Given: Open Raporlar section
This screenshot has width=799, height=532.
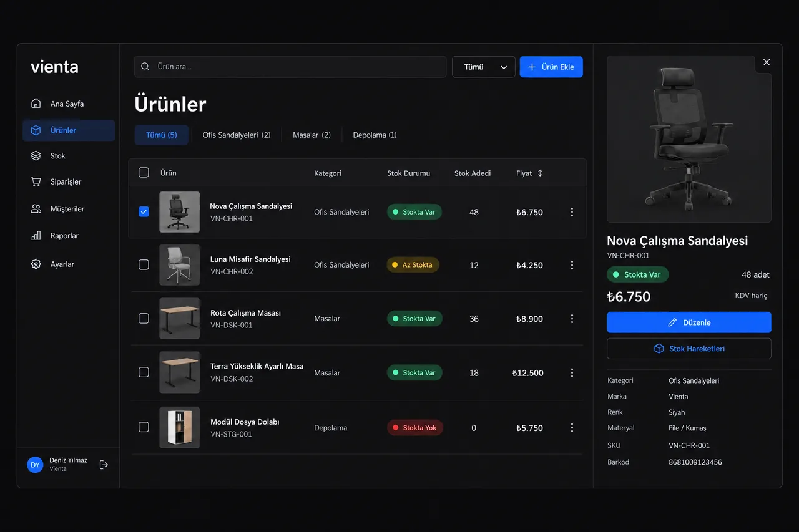Looking at the screenshot, I should (69, 236).
